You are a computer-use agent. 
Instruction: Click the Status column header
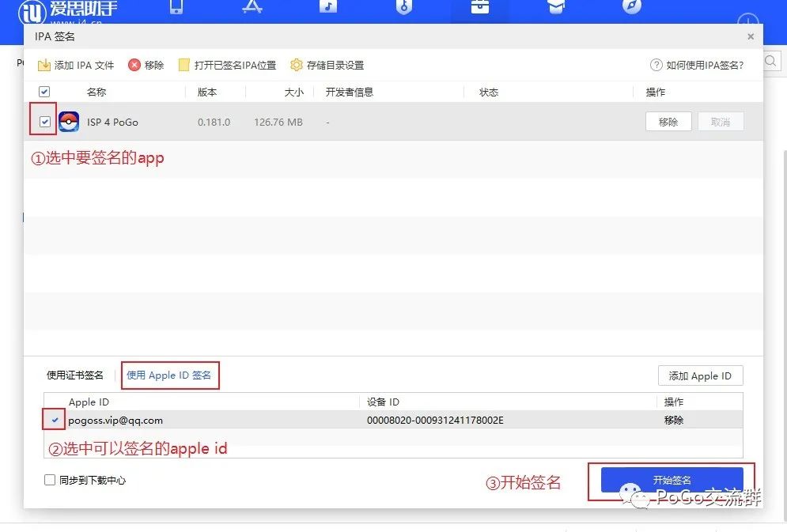488,92
